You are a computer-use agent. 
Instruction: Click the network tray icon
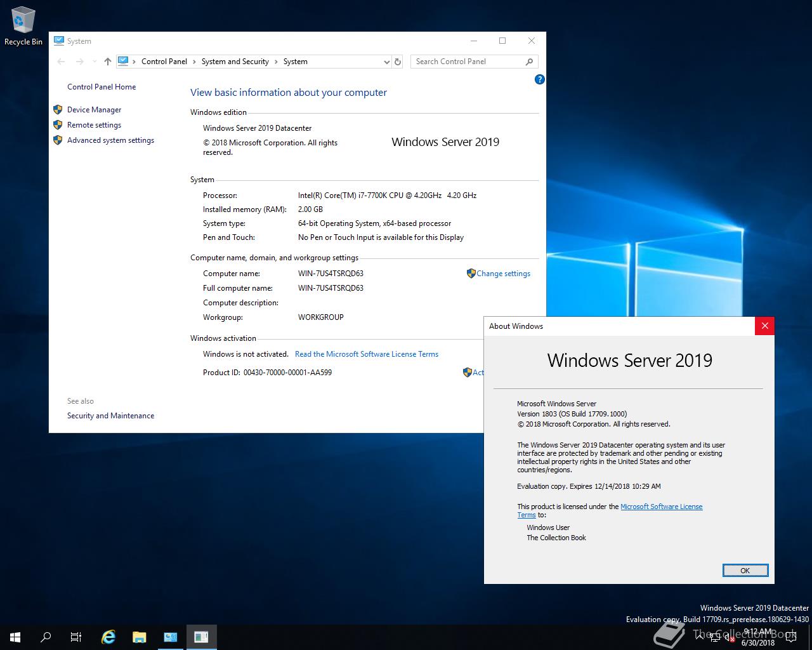tap(715, 637)
